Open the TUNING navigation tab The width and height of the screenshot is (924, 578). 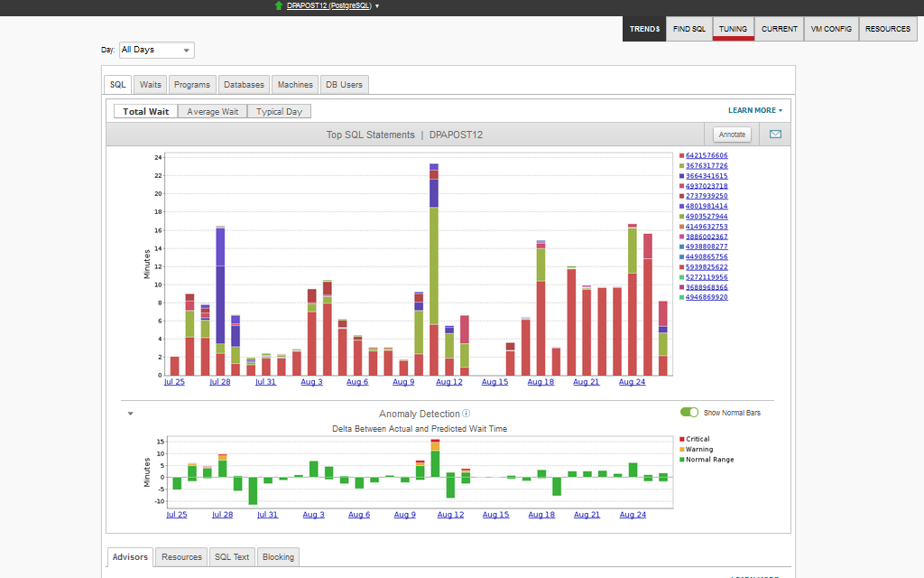point(733,29)
